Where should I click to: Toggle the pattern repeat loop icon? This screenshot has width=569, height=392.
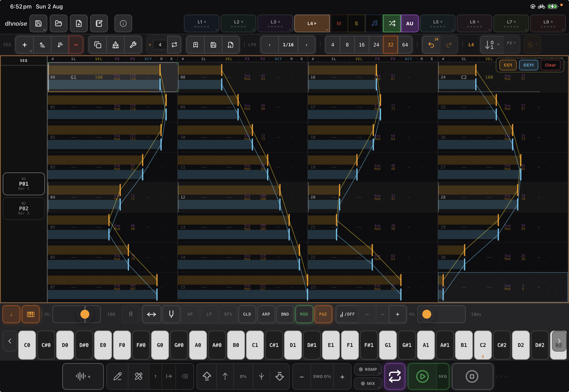click(174, 45)
